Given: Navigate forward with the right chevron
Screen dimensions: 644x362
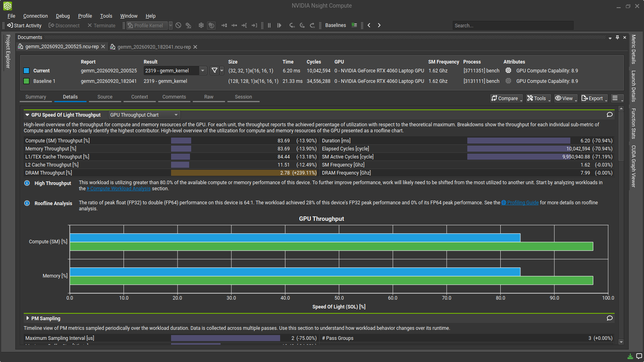Looking at the screenshot, I should (x=379, y=25).
